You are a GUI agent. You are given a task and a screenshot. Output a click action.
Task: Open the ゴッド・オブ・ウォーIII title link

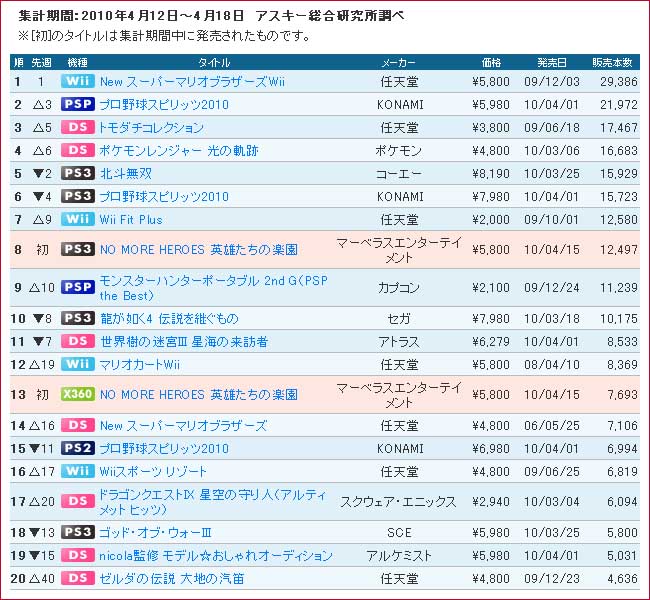[155, 532]
